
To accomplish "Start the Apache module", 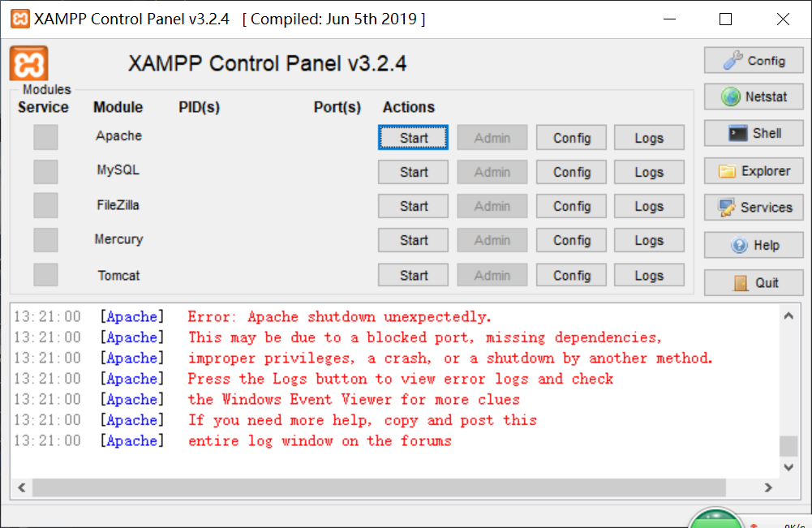I will (413, 138).
